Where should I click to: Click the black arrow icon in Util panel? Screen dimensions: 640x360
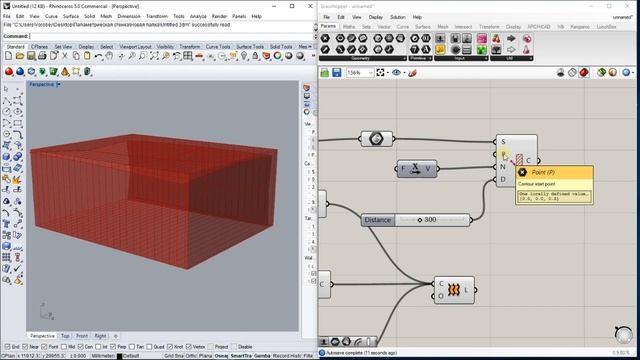click(x=511, y=39)
